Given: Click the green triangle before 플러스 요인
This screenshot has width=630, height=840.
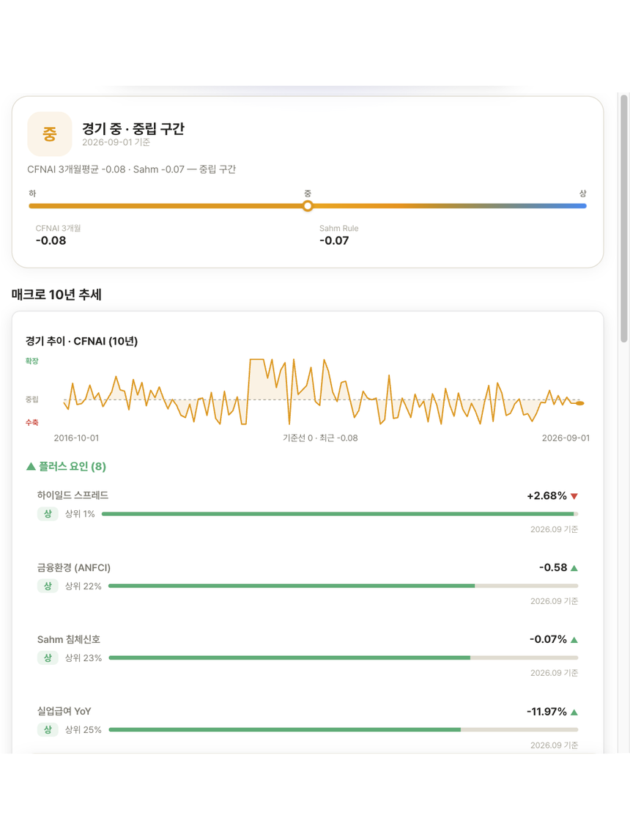Looking at the screenshot, I should 31,467.
